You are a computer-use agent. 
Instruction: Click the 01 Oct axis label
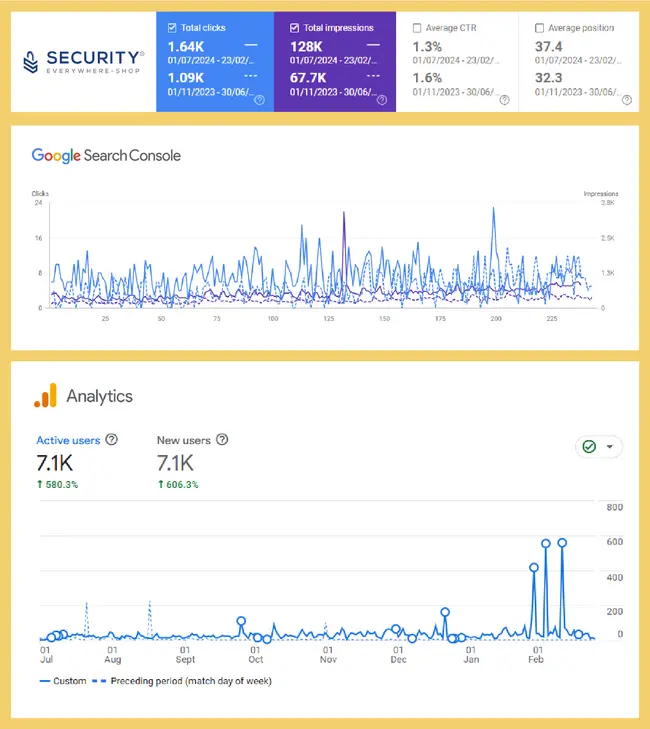coord(256,655)
